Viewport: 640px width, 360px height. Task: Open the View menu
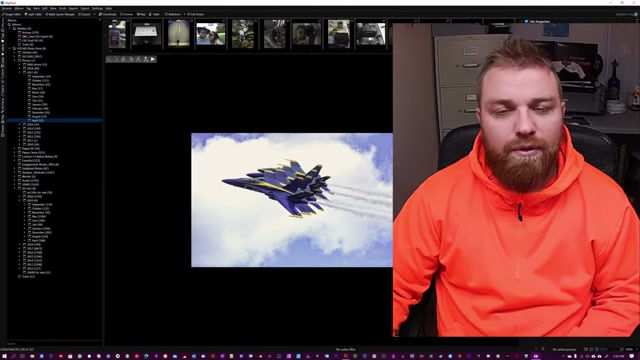53,8
